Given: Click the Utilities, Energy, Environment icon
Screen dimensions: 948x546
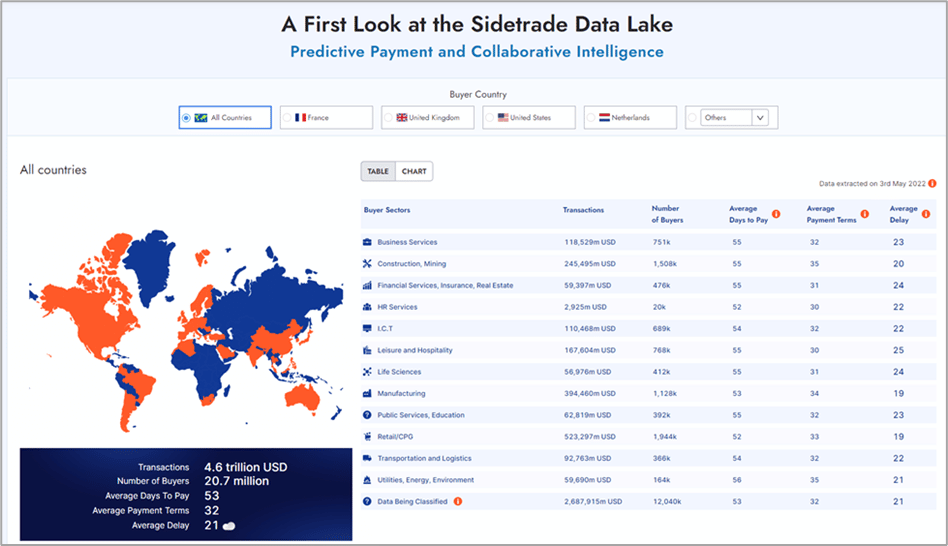Looking at the screenshot, I should [x=367, y=480].
